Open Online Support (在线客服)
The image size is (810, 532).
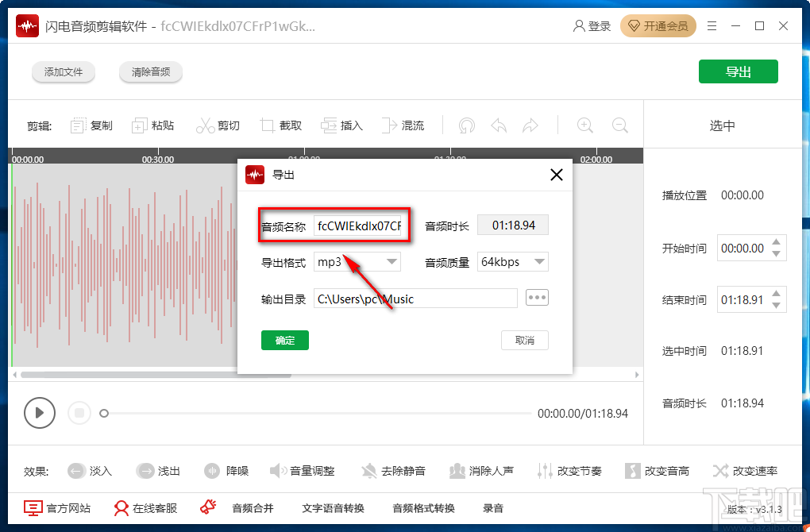[145, 508]
